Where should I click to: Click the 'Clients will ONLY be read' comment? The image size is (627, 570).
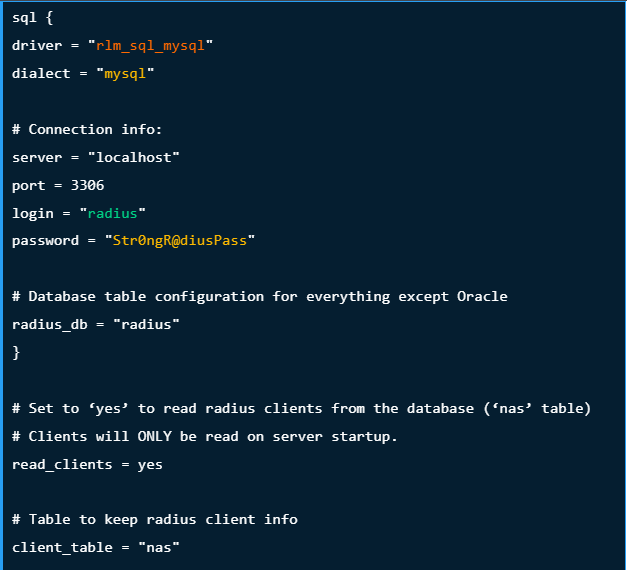(x=205, y=436)
